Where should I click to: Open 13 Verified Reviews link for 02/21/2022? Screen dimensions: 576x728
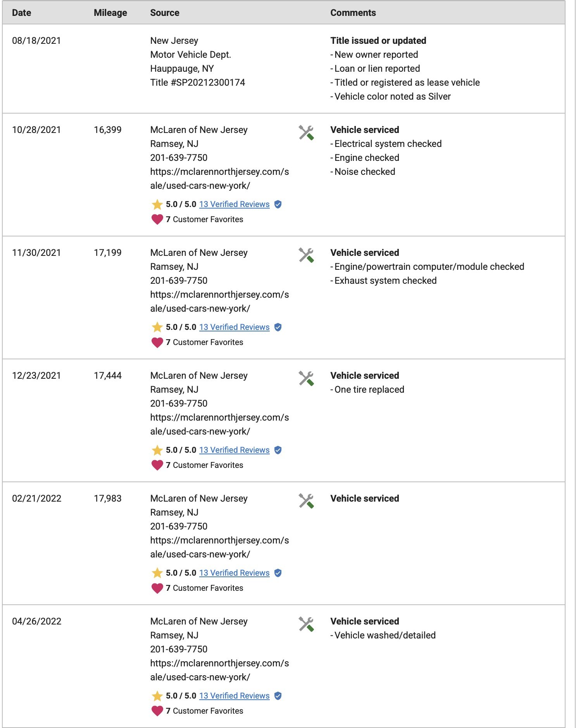tap(234, 573)
